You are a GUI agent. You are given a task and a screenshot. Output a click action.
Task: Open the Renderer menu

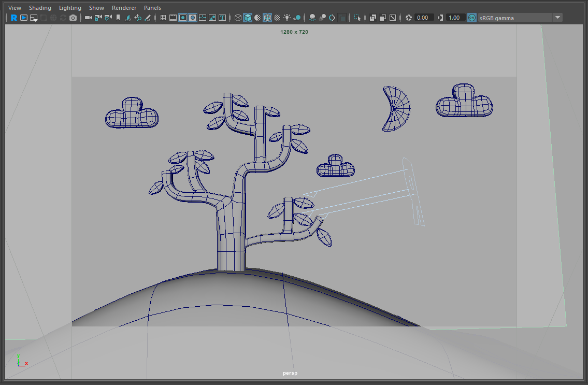[124, 8]
